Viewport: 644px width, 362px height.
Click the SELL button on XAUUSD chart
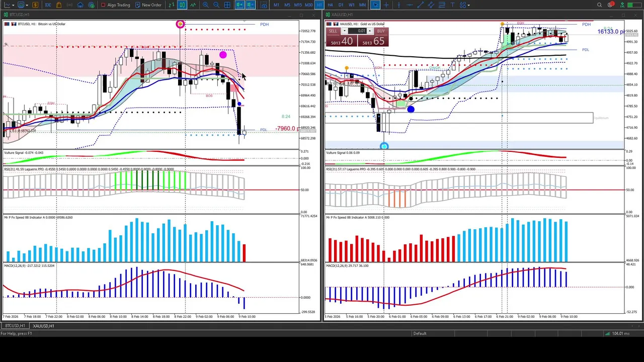333,31
